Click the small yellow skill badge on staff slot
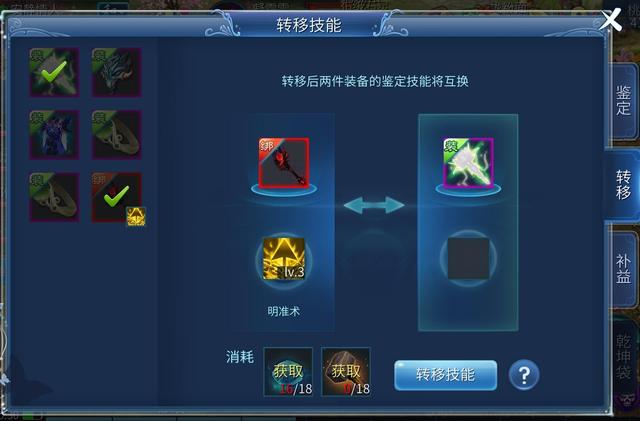 click(x=136, y=216)
